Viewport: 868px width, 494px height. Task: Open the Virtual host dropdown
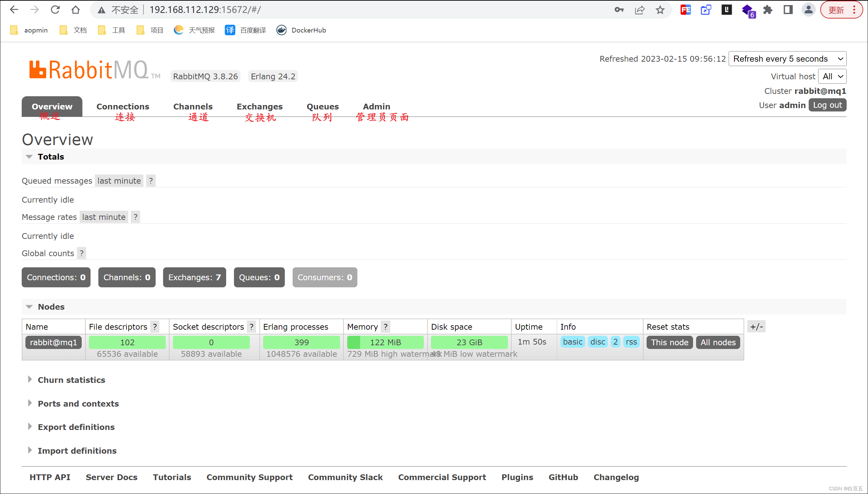point(832,76)
